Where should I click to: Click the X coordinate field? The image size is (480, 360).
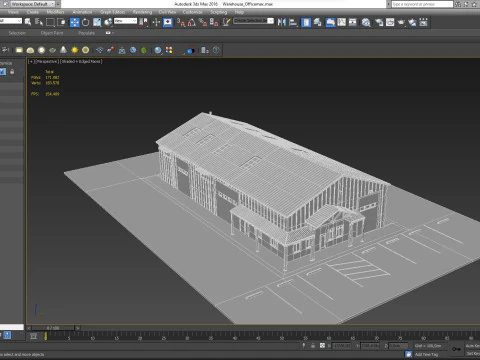(x=342, y=346)
